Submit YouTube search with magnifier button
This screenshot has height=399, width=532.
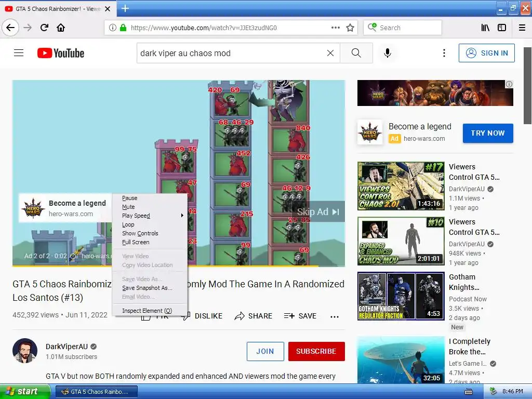pos(356,53)
